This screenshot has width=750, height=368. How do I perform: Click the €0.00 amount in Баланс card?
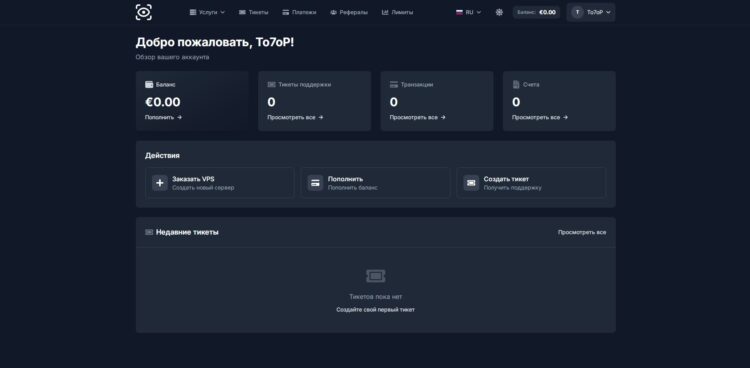[163, 102]
